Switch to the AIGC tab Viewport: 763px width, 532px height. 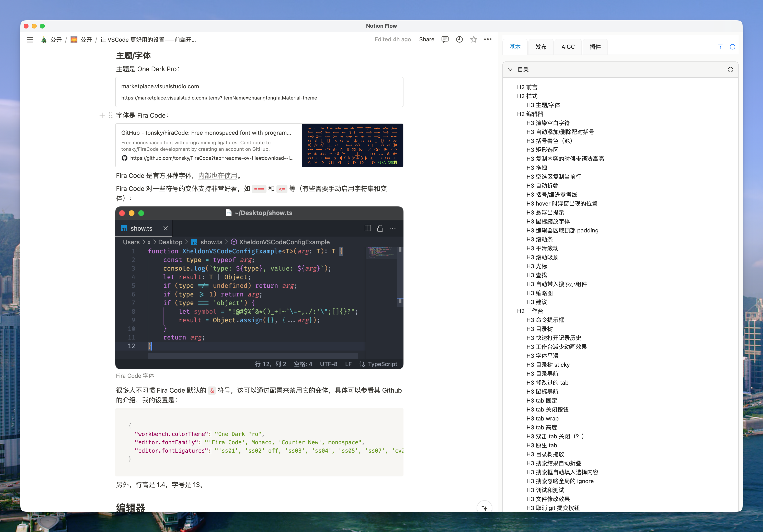coord(568,47)
